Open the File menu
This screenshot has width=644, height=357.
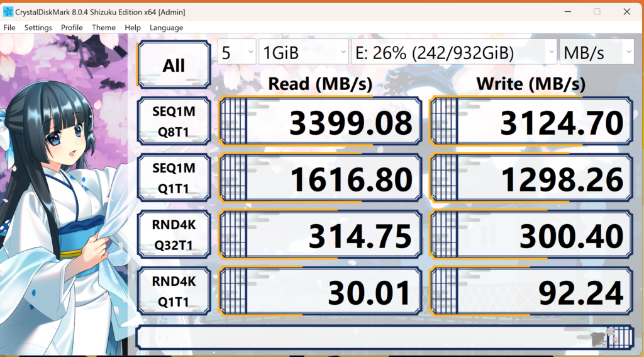[x=9, y=28]
